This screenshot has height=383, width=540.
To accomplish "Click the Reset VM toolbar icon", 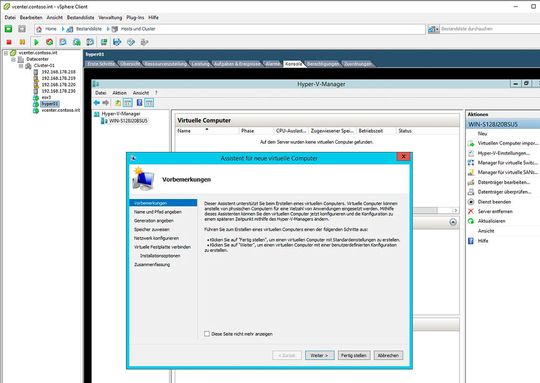I will [x=50, y=42].
